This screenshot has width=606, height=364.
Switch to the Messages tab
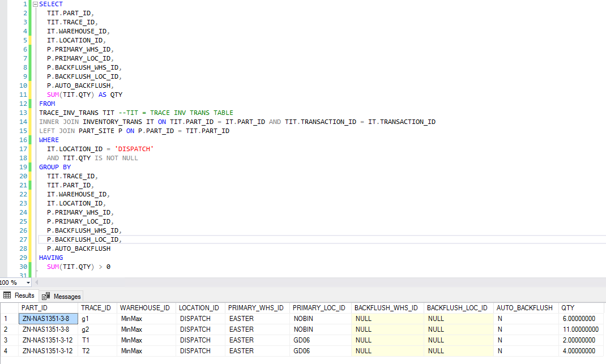tap(62, 297)
